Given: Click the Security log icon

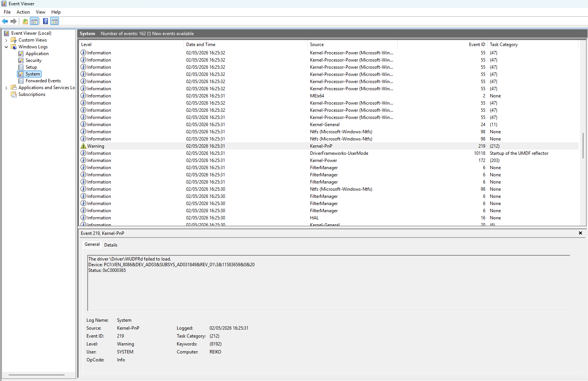Looking at the screenshot, I should point(21,60).
